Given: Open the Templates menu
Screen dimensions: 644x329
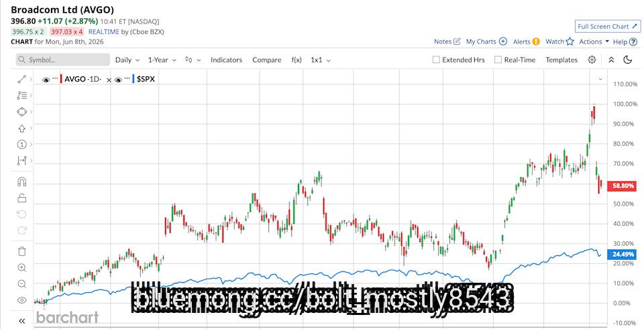Looking at the screenshot, I should point(561,60).
